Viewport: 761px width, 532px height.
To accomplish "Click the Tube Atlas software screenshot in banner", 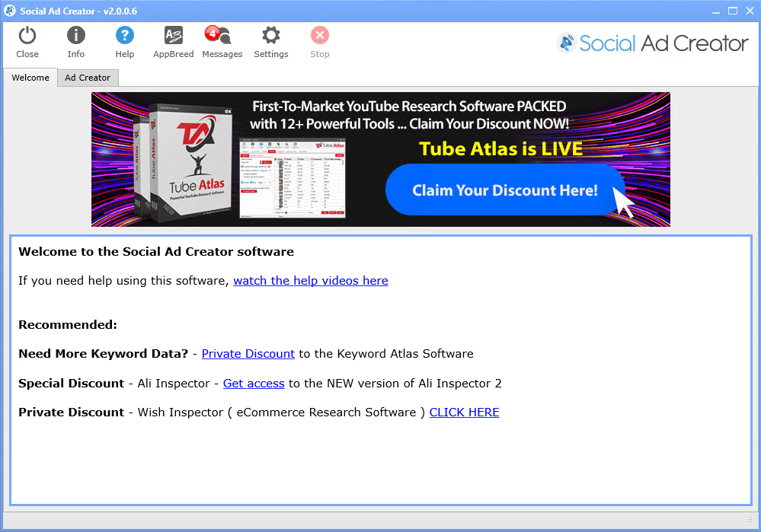I will pos(293,178).
